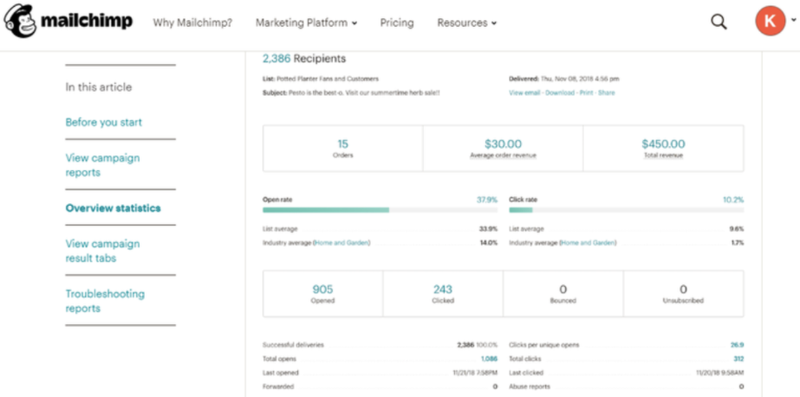Click the 15 Orders statistic

click(x=343, y=148)
